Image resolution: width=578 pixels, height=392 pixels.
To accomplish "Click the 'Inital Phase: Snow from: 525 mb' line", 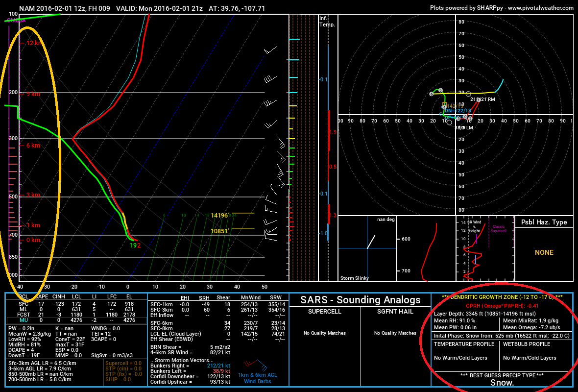I will pos(502,336).
